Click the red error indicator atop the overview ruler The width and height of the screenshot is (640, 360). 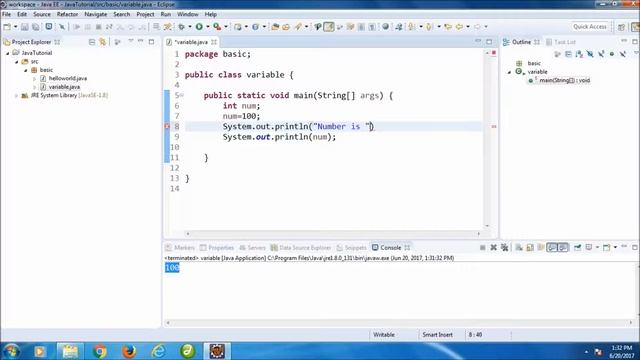[493, 53]
